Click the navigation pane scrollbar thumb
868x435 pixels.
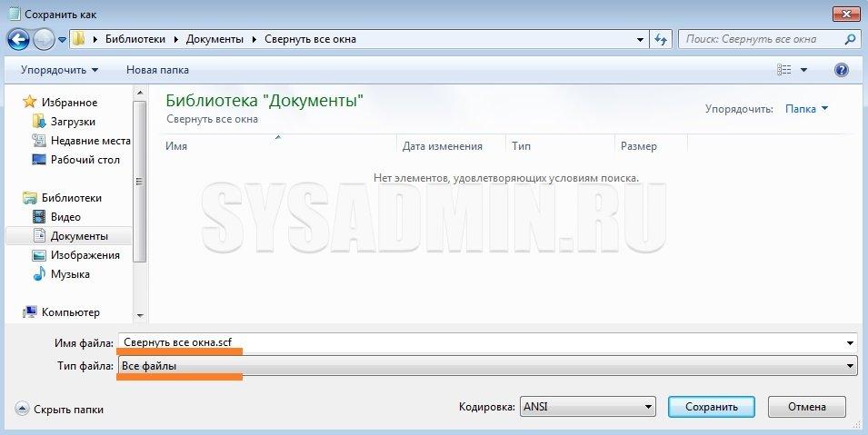coord(139,181)
